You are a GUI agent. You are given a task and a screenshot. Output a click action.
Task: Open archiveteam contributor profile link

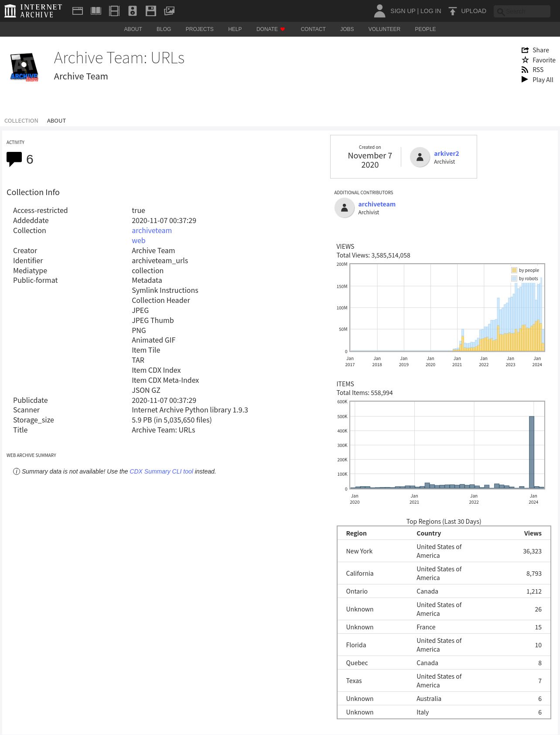pos(377,204)
